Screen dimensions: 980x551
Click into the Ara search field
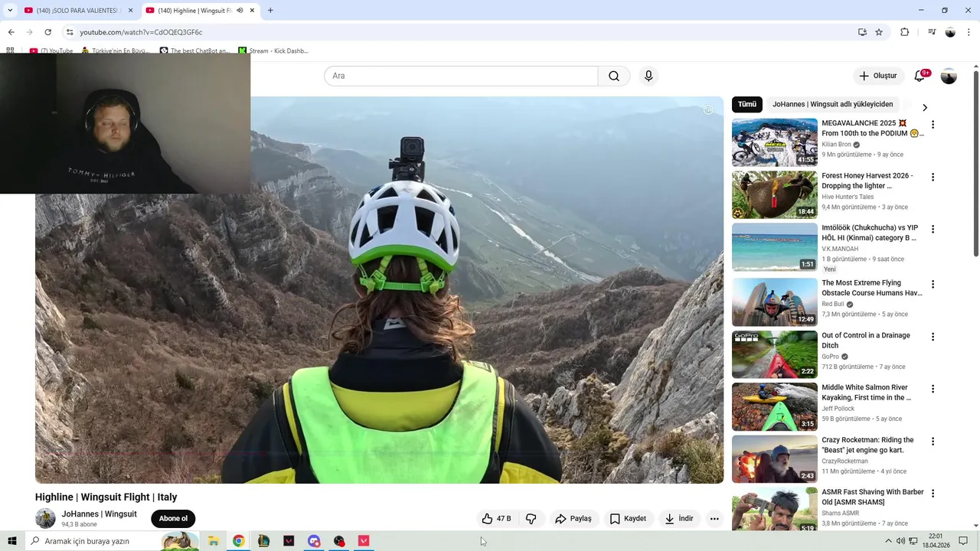pos(461,76)
